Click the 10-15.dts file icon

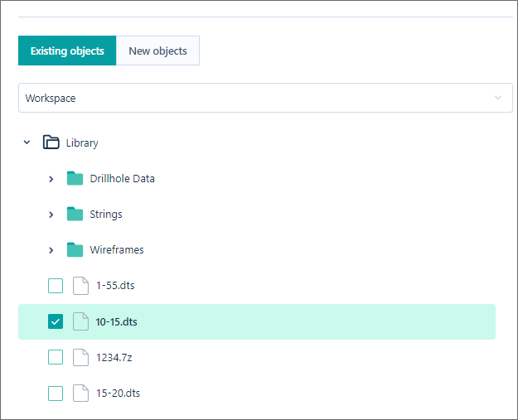tap(80, 321)
